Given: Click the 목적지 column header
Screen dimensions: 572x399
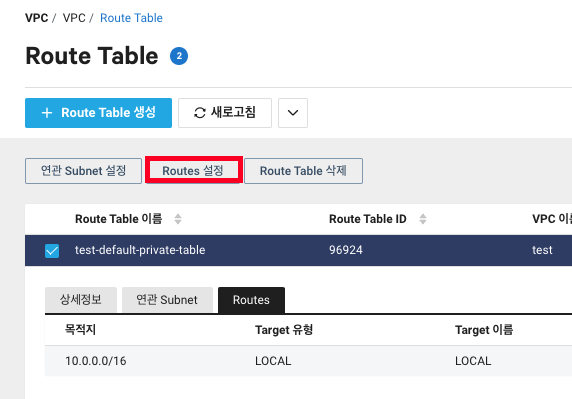Looking at the screenshot, I should coord(80,330).
